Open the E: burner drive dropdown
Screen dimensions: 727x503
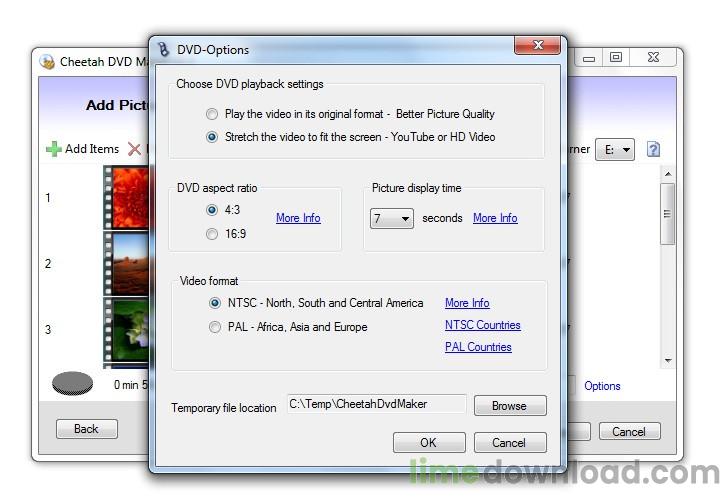(615, 150)
